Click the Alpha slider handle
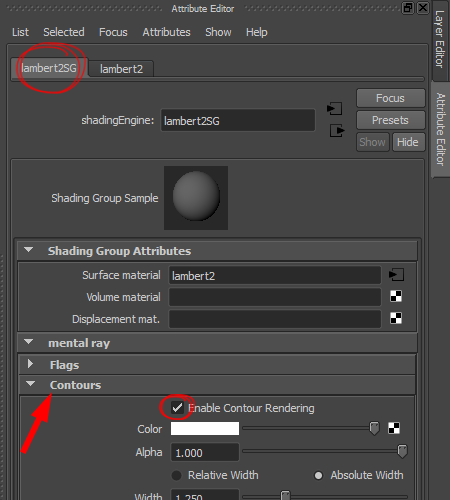450x500 pixels. pos(402,451)
